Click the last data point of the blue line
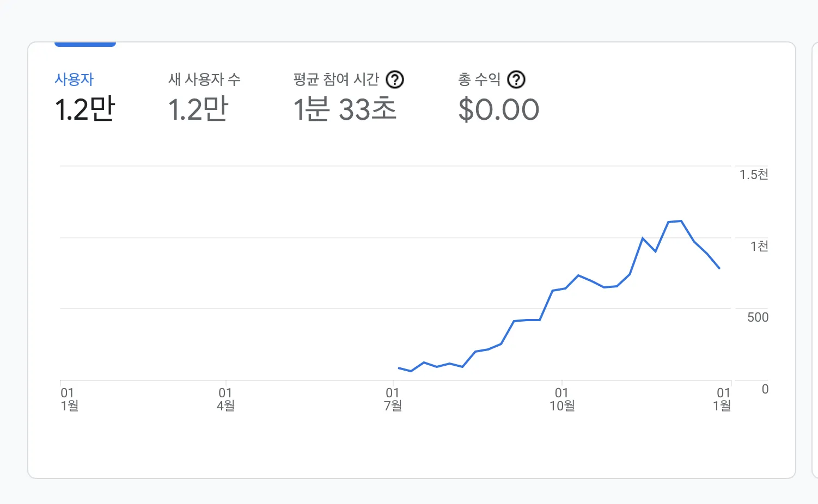Viewport: 818px width, 504px height. pos(719,268)
